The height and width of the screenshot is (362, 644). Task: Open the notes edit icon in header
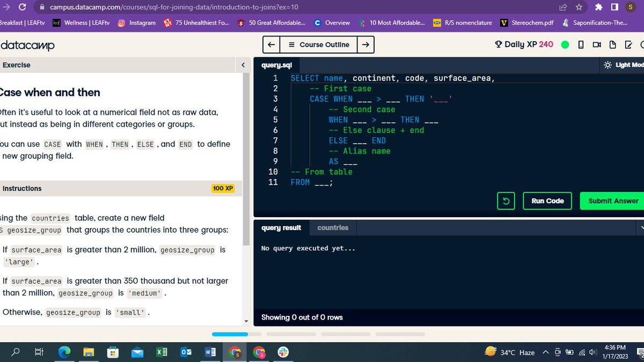[x=628, y=45]
